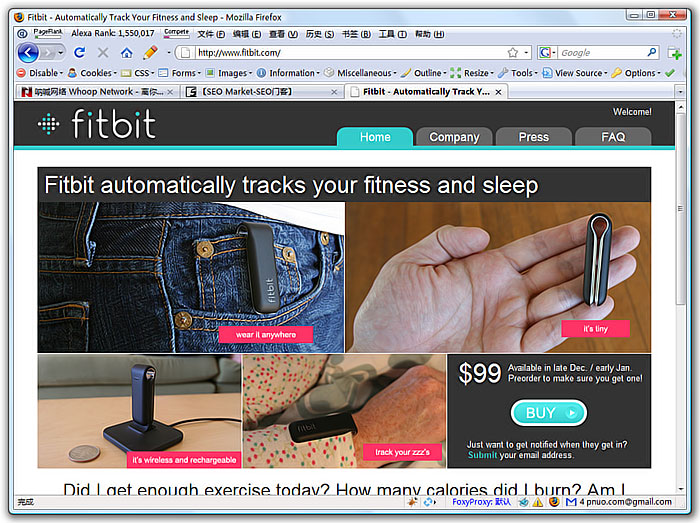Click the Submit email address link

pyautogui.click(x=482, y=455)
